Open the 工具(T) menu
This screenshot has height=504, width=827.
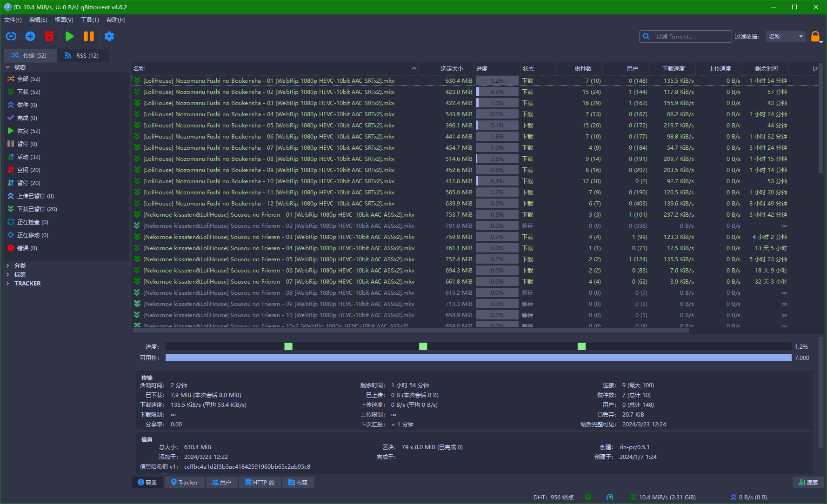tap(90, 20)
